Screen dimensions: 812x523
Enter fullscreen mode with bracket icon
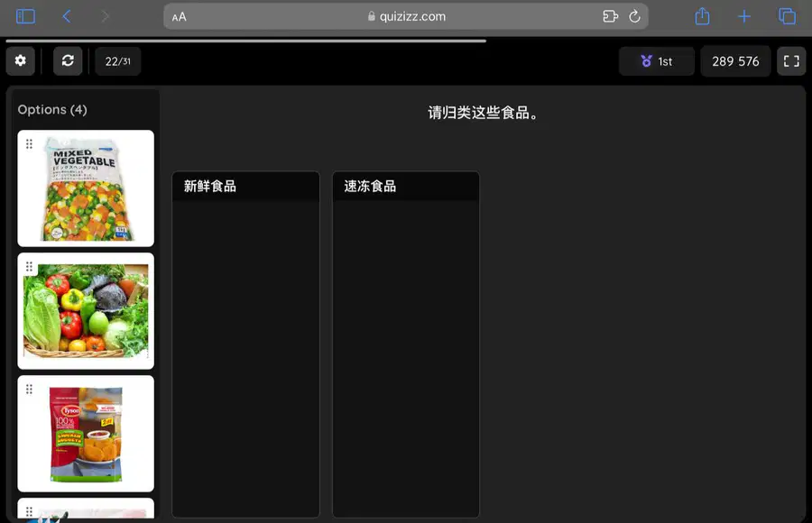pyautogui.click(x=791, y=61)
